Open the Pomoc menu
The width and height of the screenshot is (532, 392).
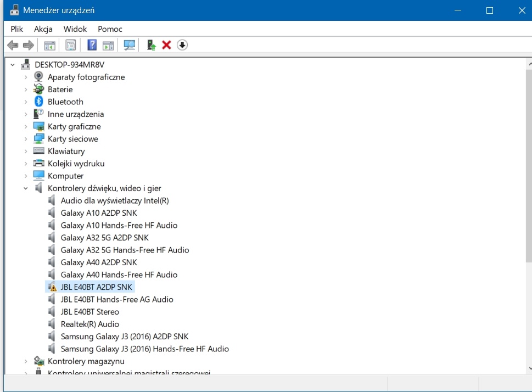pyautogui.click(x=110, y=29)
